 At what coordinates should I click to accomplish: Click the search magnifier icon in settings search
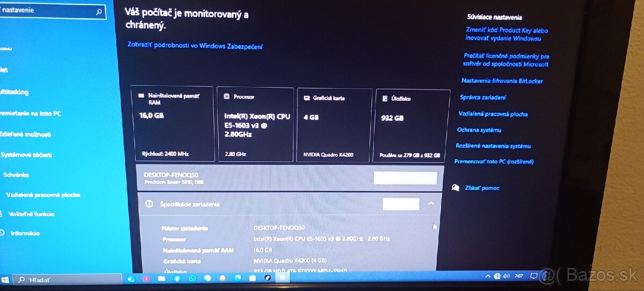(x=99, y=11)
